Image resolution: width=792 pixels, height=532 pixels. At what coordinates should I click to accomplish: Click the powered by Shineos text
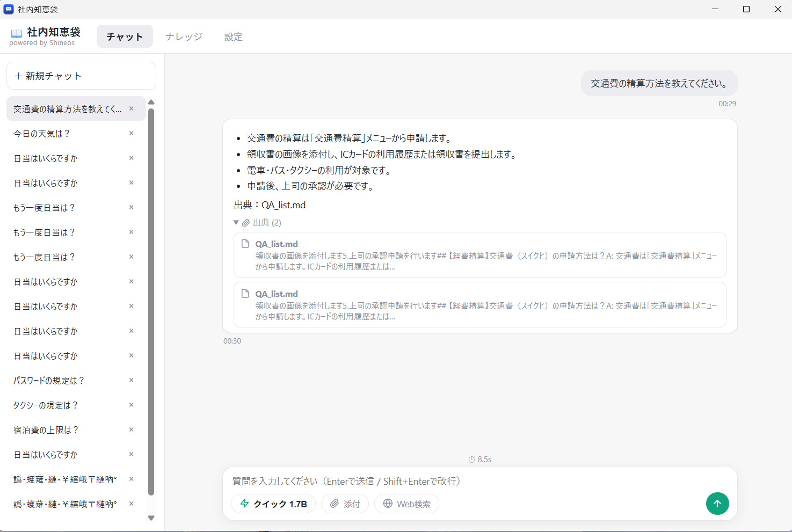tap(42, 43)
